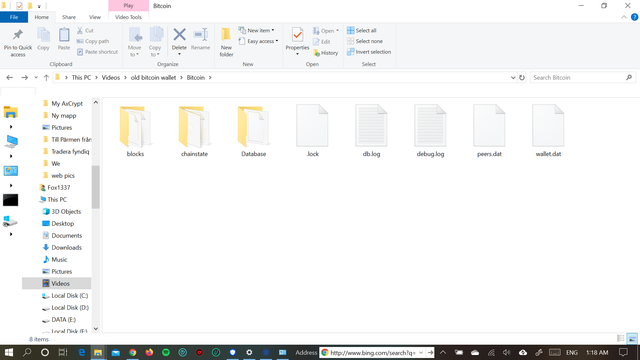The width and height of the screenshot is (640, 360).
Task: Open the recent locations dropdown arrow
Action: [x=36, y=78]
